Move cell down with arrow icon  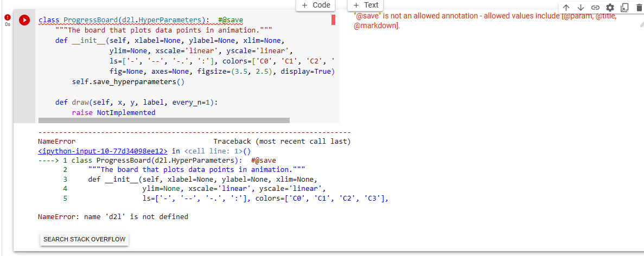581,8
